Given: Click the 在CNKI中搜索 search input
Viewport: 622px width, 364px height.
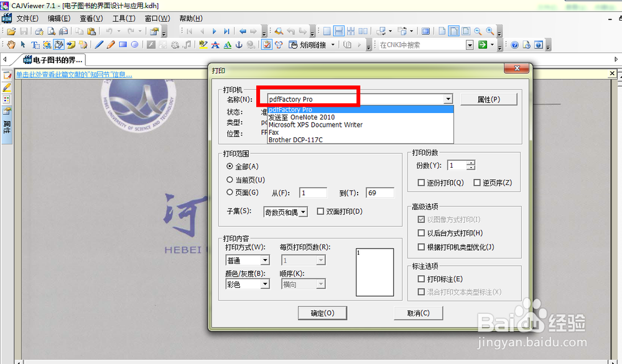Looking at the screenshot, I should coord(422,45).
